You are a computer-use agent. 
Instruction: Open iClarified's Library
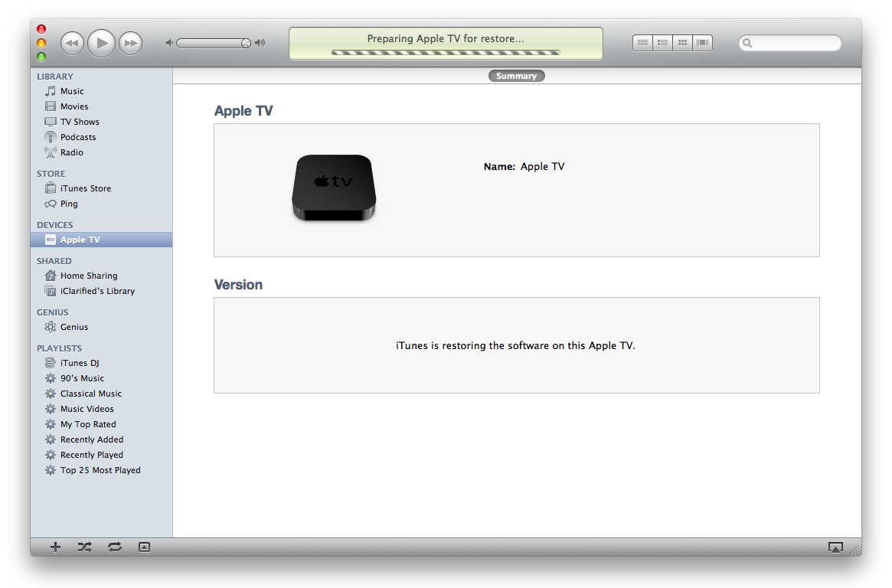pyautogui.click(x=101, y=291)
